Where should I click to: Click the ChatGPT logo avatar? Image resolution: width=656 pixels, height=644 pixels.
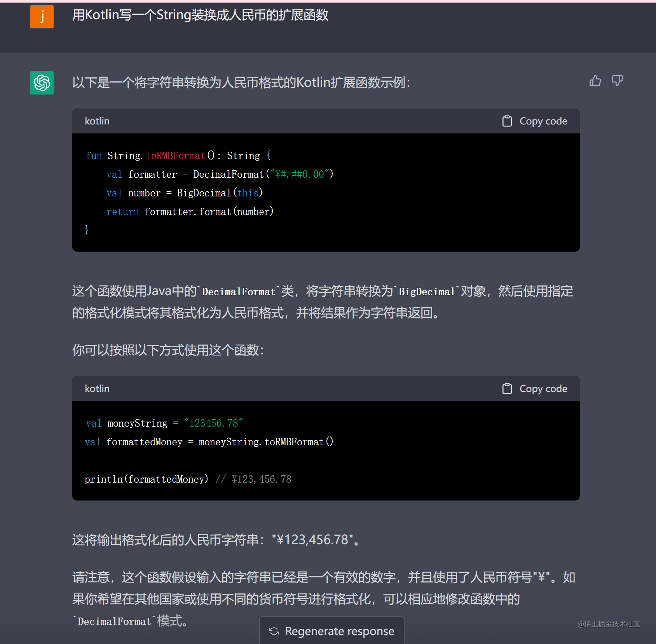[42, 83]
